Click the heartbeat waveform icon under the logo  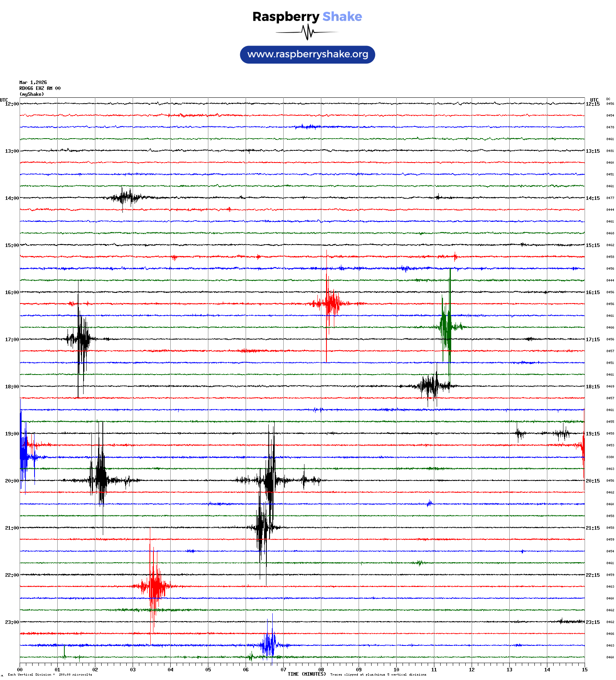[x=307, y=32]
